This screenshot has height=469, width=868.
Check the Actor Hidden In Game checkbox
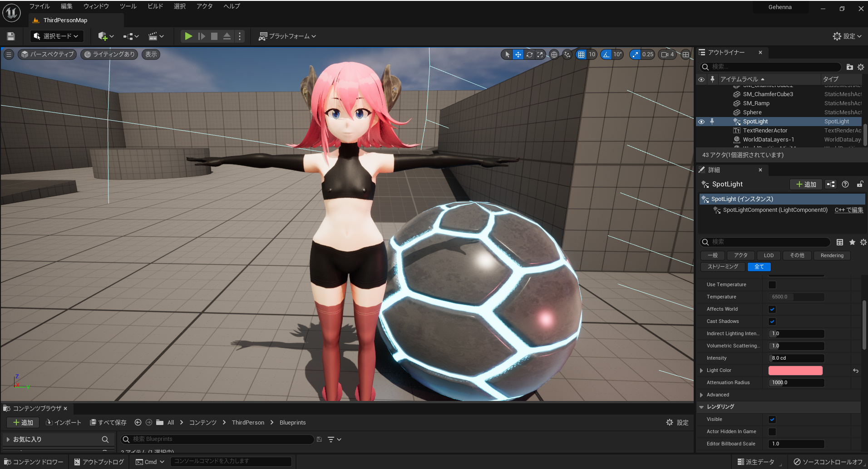tap(772, 432)
